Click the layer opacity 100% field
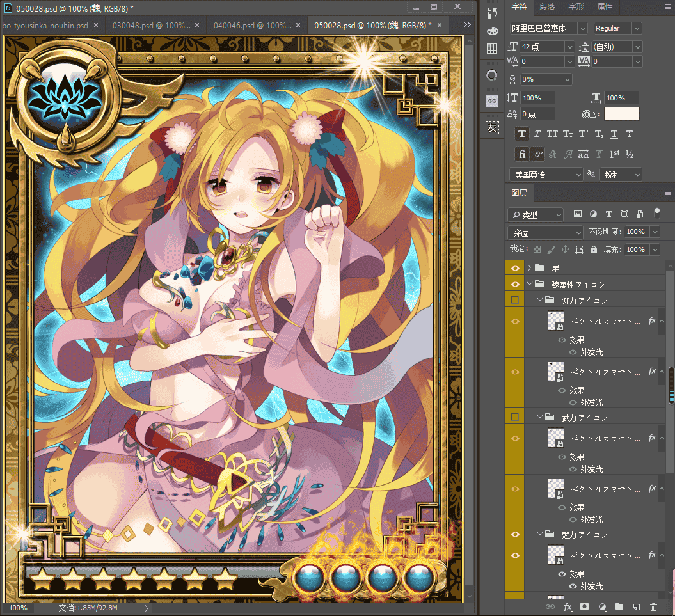675x616 pixels. coord(637,232)
